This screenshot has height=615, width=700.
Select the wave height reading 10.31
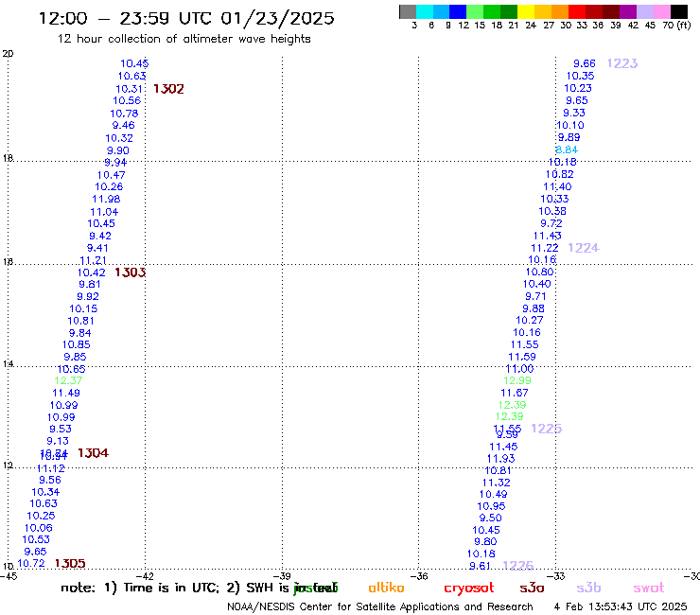(x=129, y=89)
